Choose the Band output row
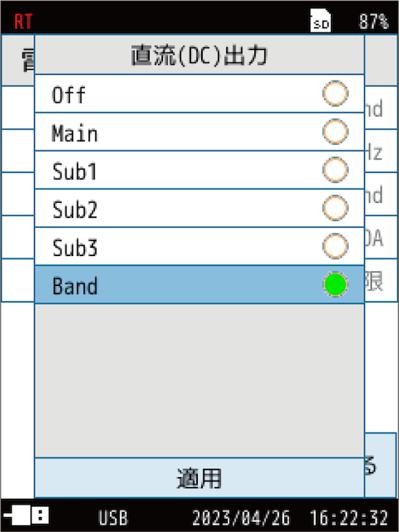This screenshot has width=399, height=532. pos(199,284)
